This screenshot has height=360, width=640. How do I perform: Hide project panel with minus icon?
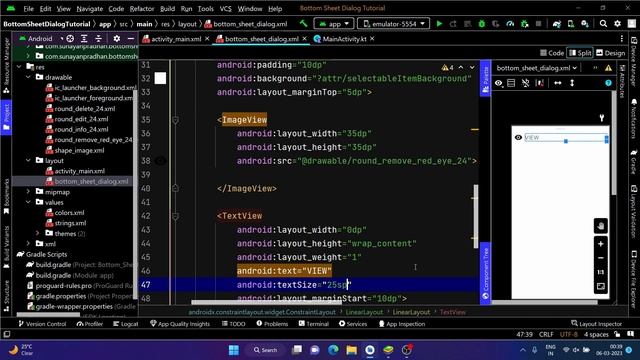[131, 38]
